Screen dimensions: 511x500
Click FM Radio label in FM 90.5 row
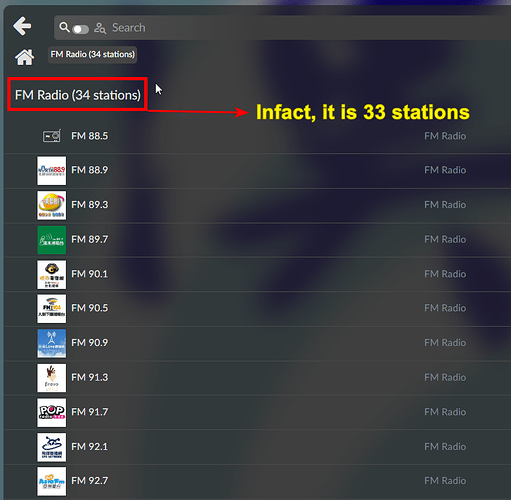(x=445, y=308)
